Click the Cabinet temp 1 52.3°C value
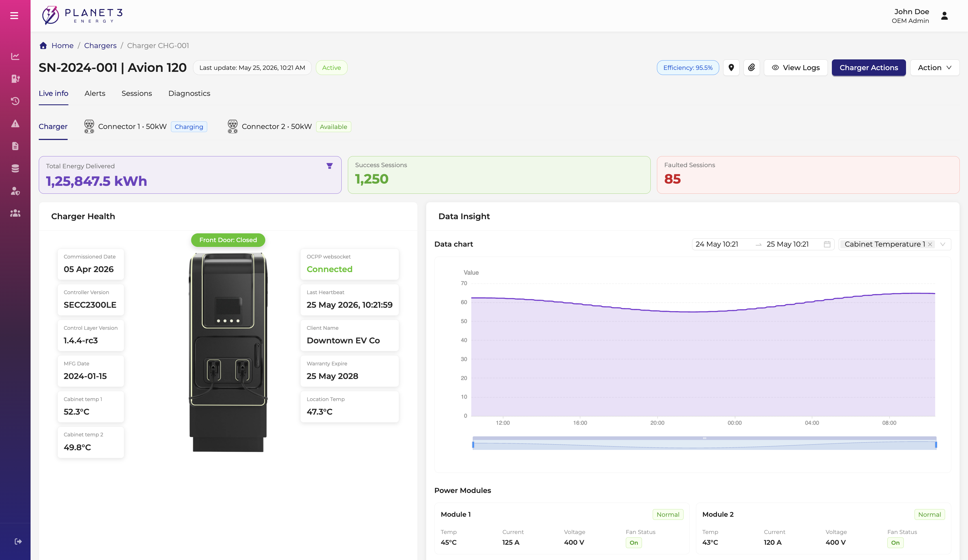Screen dimensions: 968x560 (x=76, y=412)
